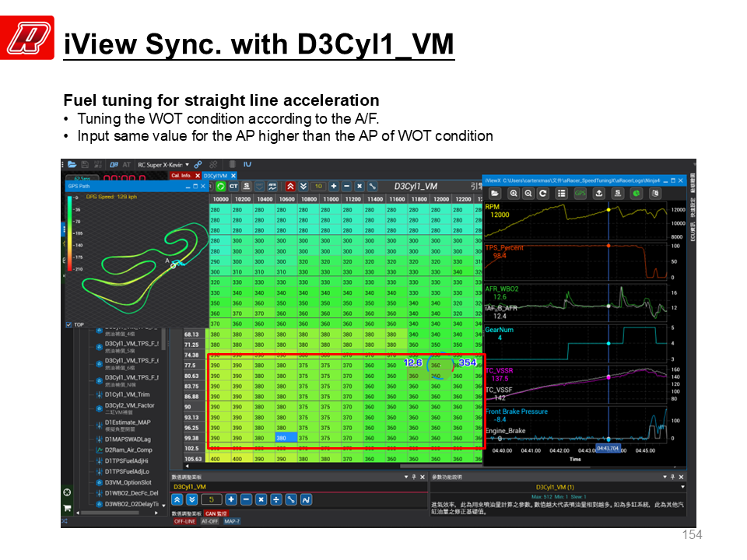Open the channel list icon in iViewX
This screenshot has height=560, width=747.
click(562, 194)
